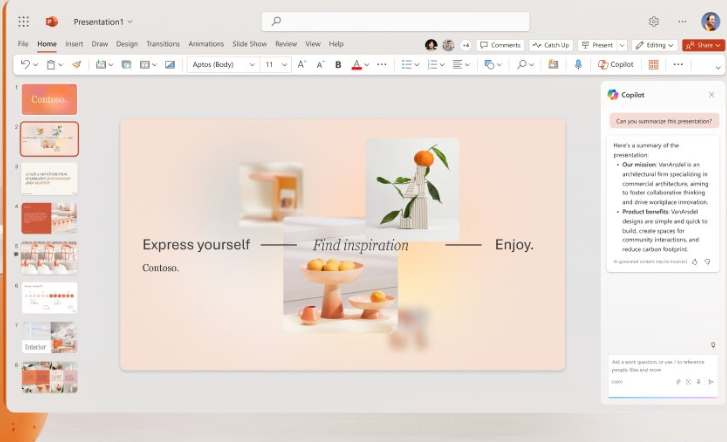Click the microphone icon in Copilot prompt box

(699, 382)
